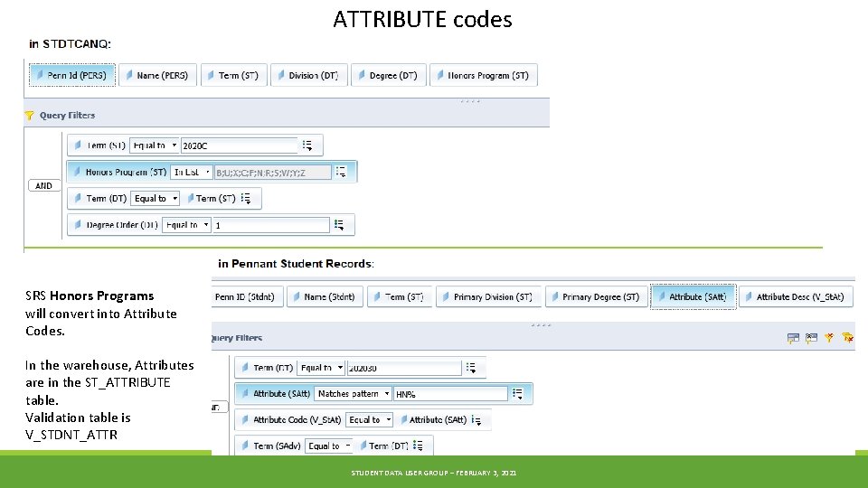Select the Division (DT) result object
Screen dimensions: 868x488
pos(309,75)
